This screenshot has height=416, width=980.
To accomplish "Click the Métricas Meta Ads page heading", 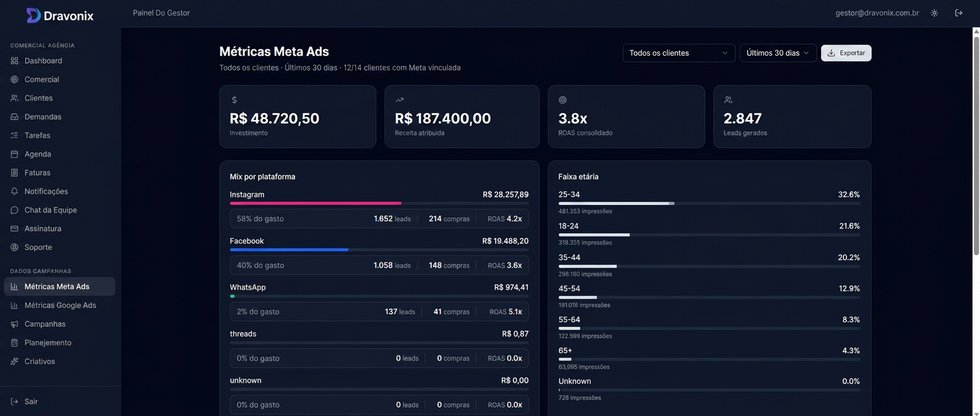I will coord(274,52).
